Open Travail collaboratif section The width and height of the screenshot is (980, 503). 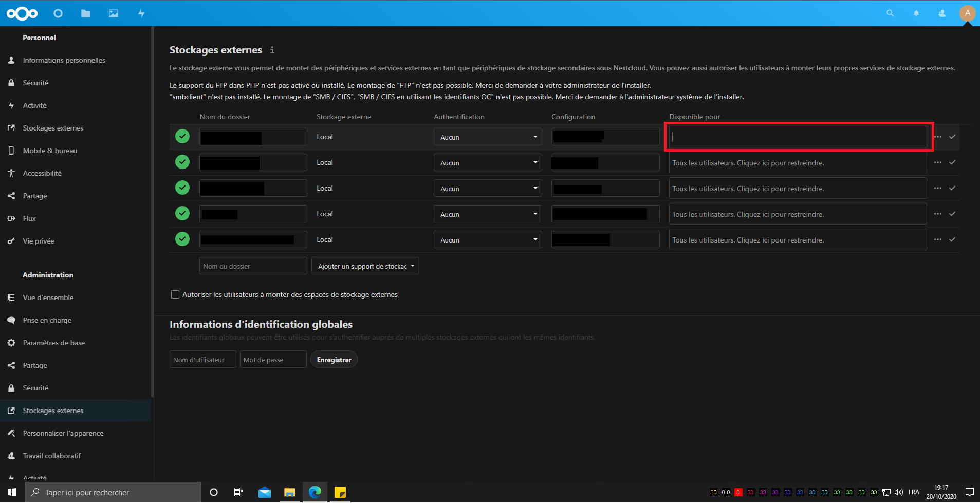(x=51, y=456)
